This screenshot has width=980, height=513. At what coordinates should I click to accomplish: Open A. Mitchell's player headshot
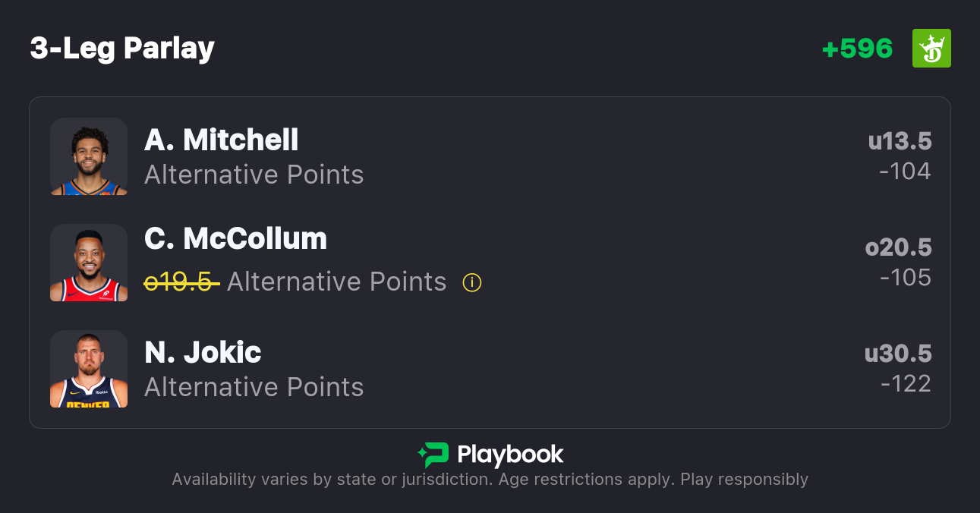click(x=89, y=156)
